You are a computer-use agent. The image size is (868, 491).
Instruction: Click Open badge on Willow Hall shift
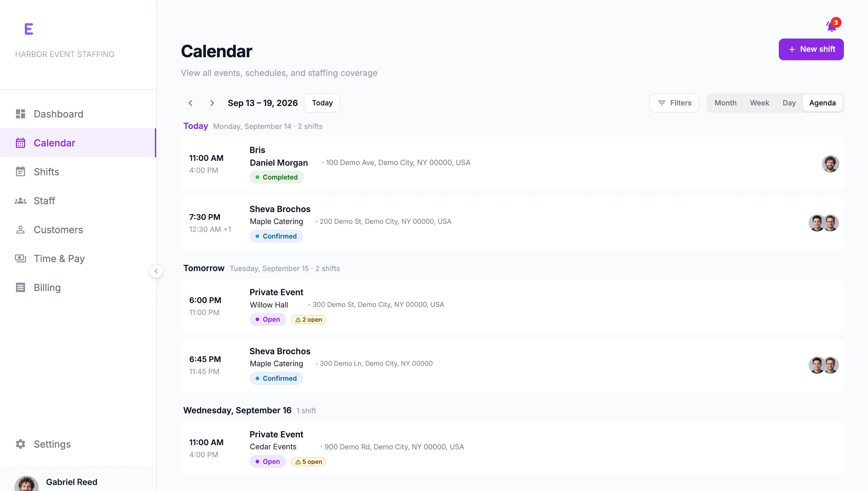268,319
